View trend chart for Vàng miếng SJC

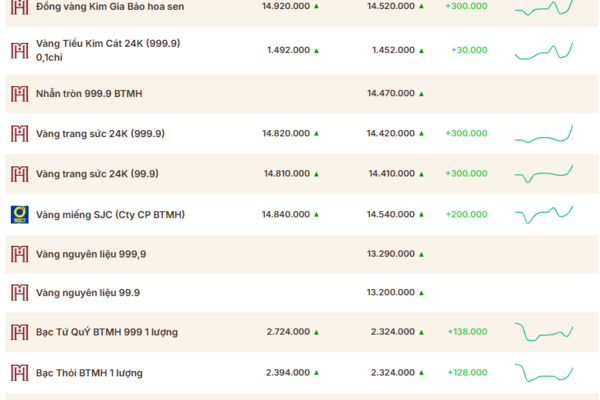pos(544,215)
